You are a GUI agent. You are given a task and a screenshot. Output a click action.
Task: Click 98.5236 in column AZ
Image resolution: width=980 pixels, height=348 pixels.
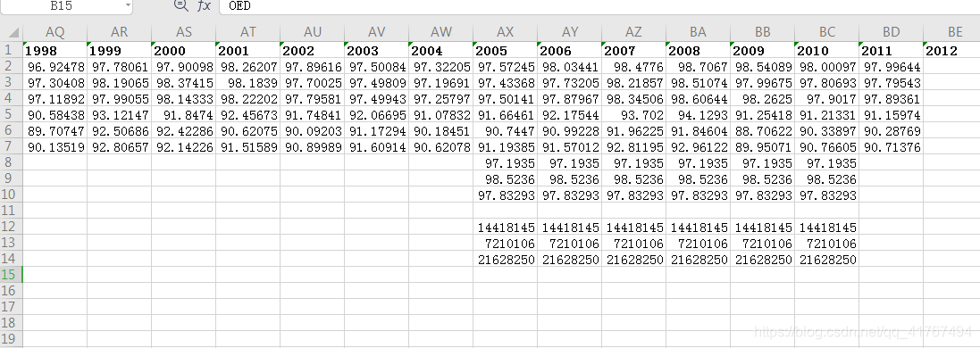click(634, 179)
